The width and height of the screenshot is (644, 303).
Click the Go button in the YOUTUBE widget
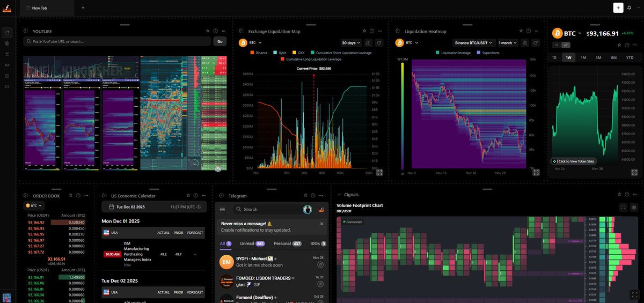(220, 41)
